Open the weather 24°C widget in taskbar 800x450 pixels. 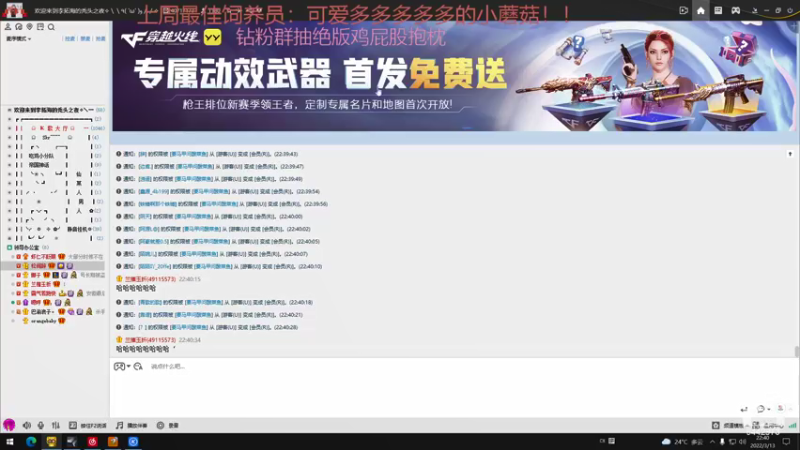682,442
